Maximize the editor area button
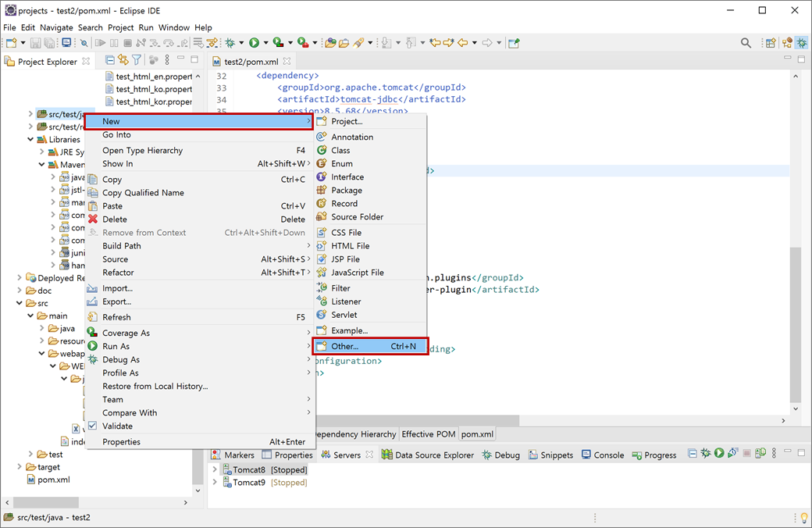The width and height of the screenshot is (812, 528). pos(801,59)
